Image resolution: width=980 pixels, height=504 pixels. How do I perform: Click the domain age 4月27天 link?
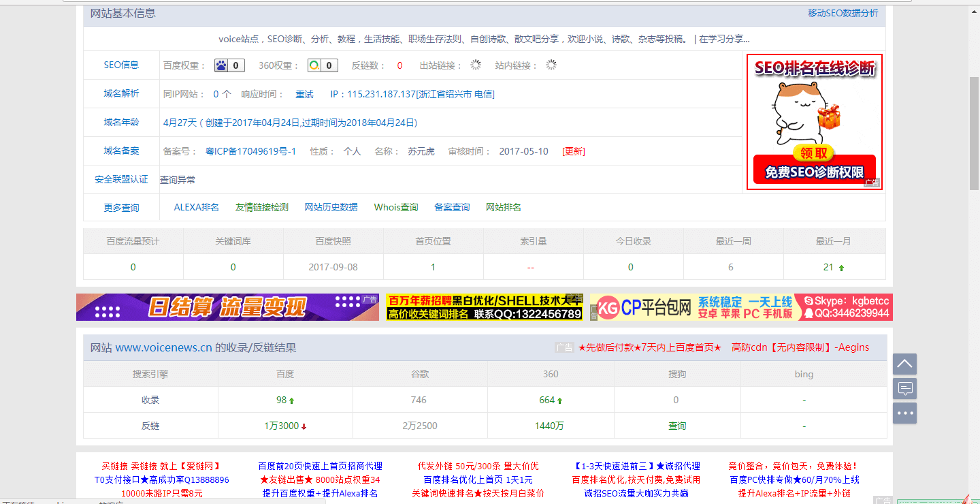[290, 123]
